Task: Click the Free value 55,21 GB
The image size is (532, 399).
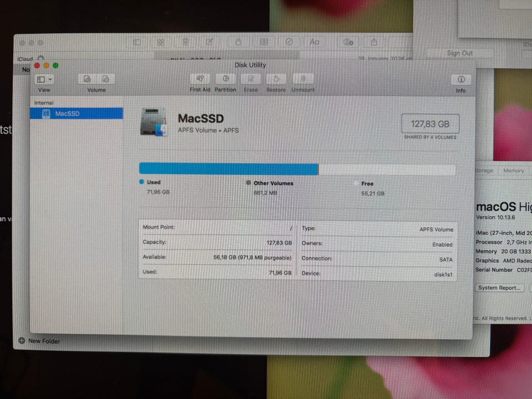Action: (372, 193)
